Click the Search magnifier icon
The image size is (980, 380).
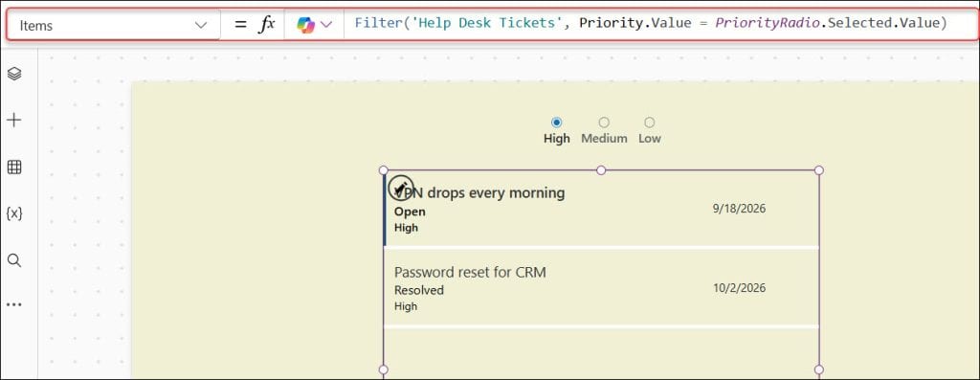[x=13, y=260]
